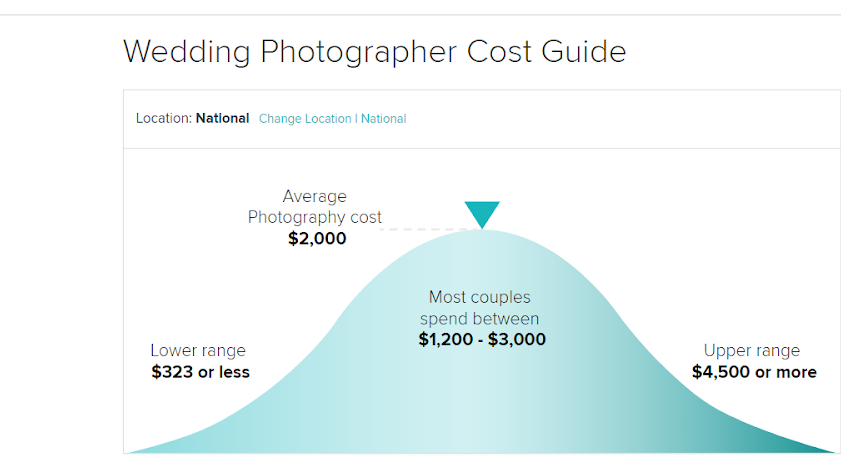Click the Change Location link
This screenshot has height=473, width=841.
pos(305,119)
